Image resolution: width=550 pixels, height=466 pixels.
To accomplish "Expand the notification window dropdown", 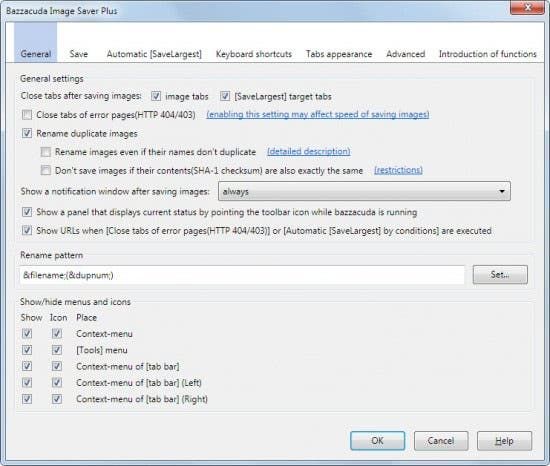I will [364, 191].
